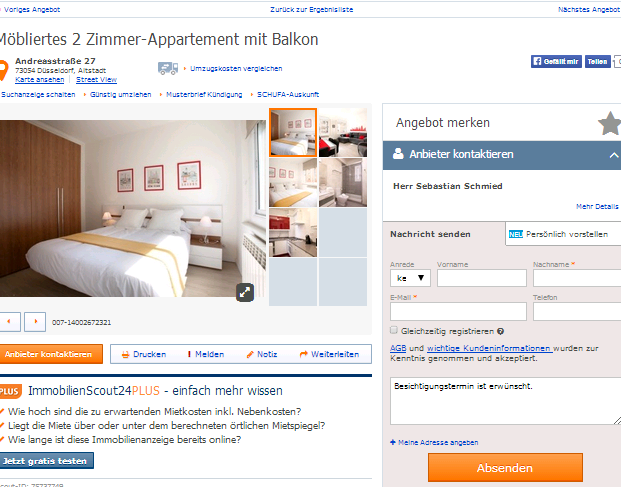Image resolution: width=621 pixels, height=487 pixels.
Task: Click the star icon to bookmark offer
Action: (610, 123)
